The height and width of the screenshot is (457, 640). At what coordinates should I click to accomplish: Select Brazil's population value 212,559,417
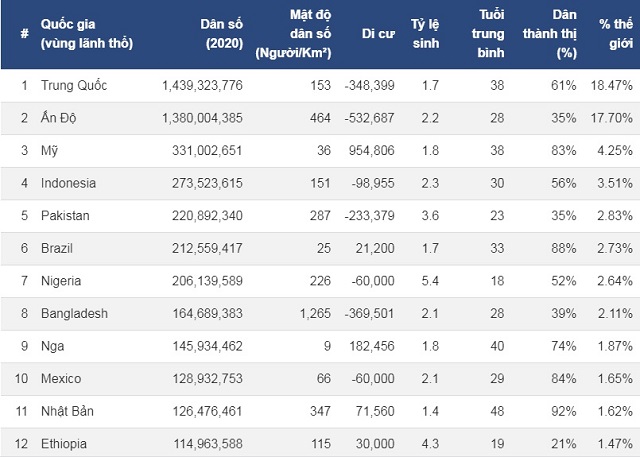(x=207, y=248)
